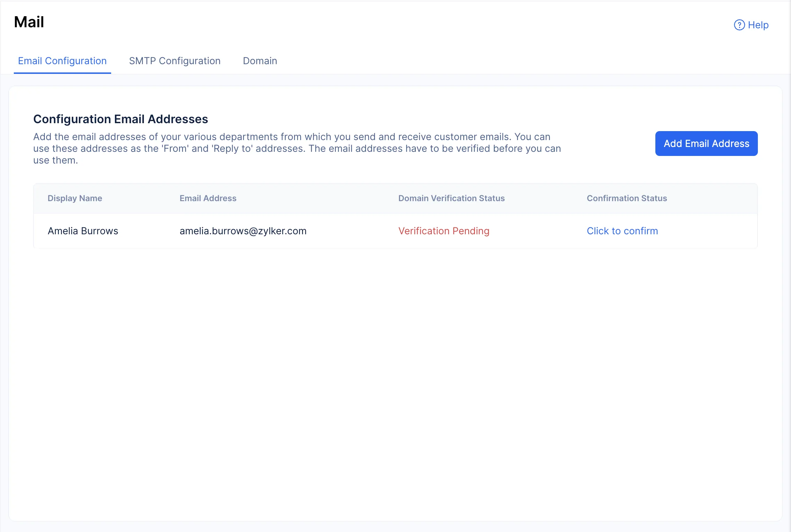This screenshot has width=791, height=532.
Task: Click the Verification Pending status
Action: tap(444, 231)
